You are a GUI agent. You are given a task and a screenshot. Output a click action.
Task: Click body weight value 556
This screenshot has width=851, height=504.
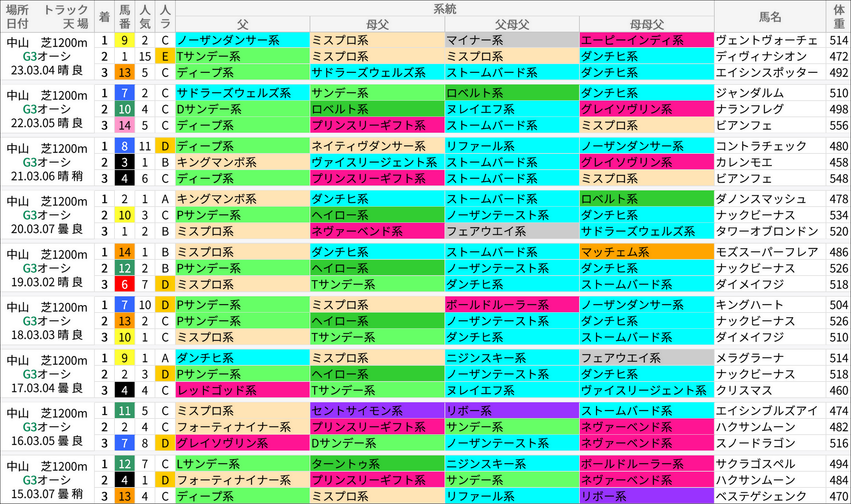(839, 126)
